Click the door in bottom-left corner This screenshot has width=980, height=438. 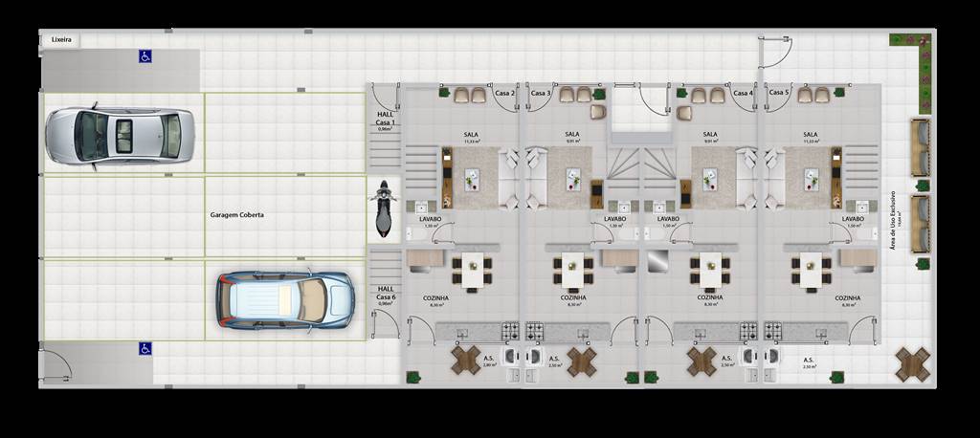[x=56, y=366]
